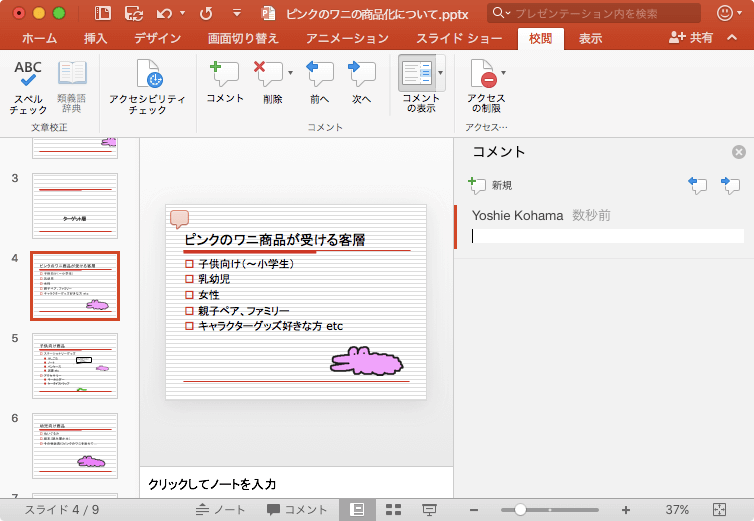Image resolution: width=754 pixels, height=521 pixels.
Task: Open the undo history dropdown arrow
Action: (x=182, y=13)
